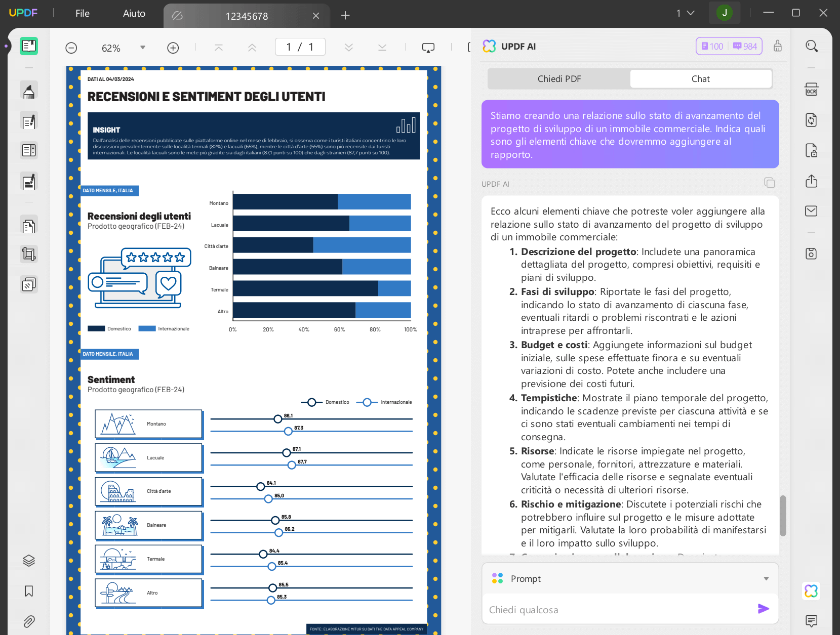
Task: Send the prompt with arrow button
Action: tap(764, 609)
